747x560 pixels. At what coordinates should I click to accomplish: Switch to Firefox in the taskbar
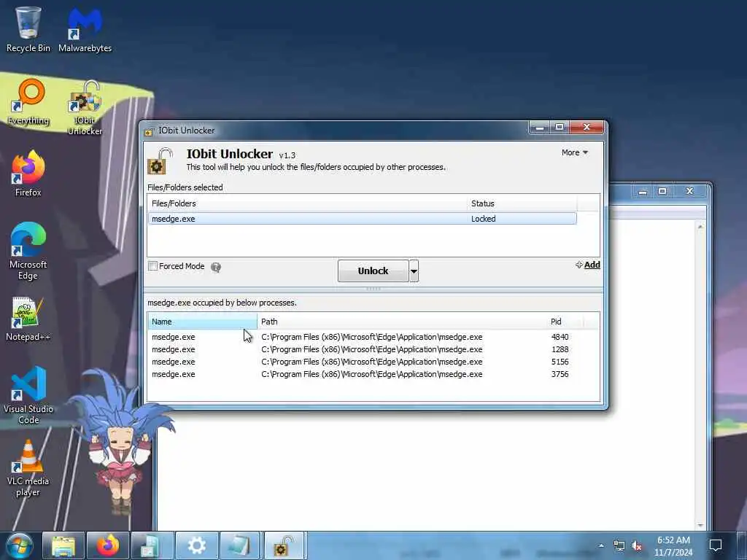108,545
